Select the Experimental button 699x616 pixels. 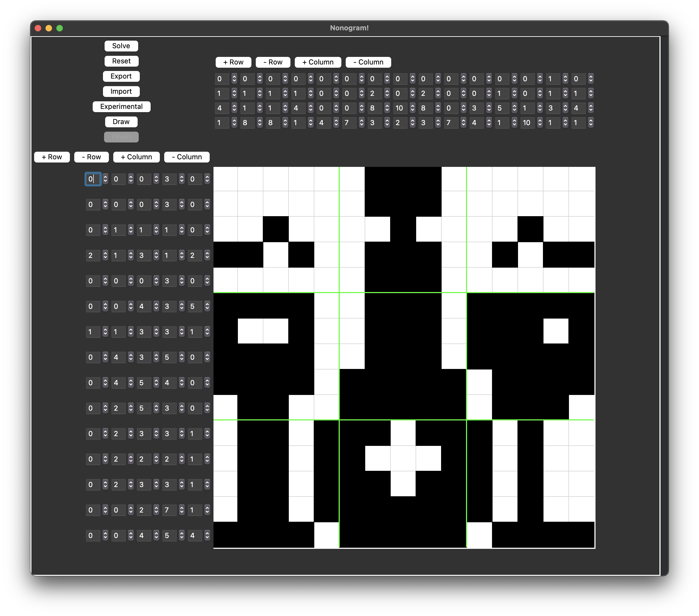pos(121,107)
